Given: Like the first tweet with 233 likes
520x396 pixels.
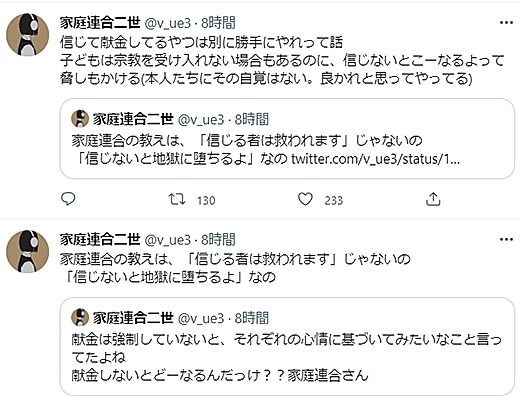Looking at the screenshot, I should 305,199.
